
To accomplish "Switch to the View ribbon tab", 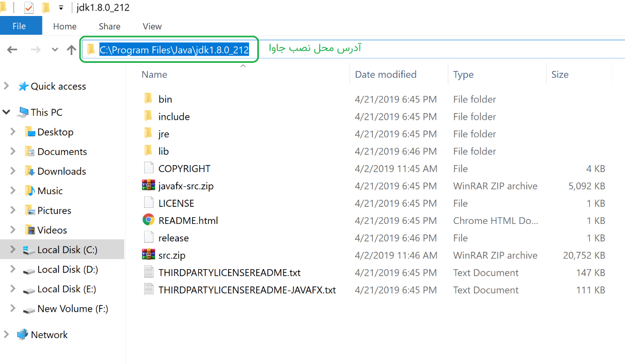I will pos(152,26).
